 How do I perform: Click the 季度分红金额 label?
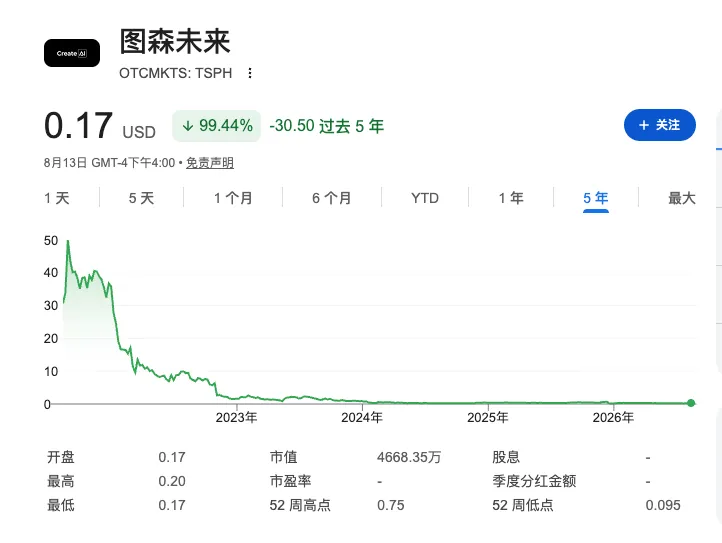click(534, 481)
